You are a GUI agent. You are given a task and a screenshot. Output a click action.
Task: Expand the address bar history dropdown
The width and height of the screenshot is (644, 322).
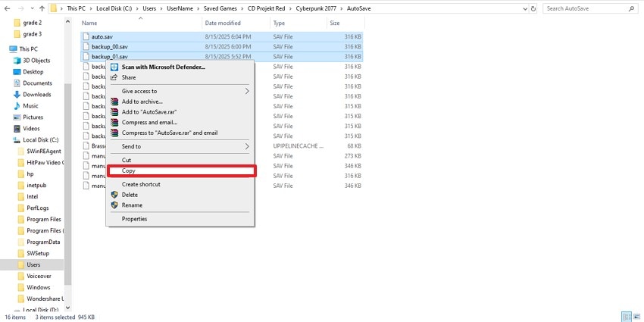click(525, 8)
